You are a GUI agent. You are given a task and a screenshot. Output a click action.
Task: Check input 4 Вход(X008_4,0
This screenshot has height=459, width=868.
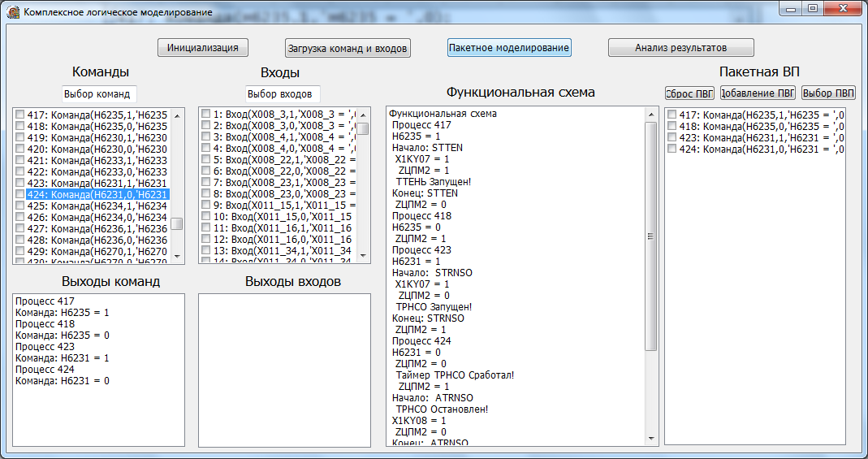tap(206, 148)
